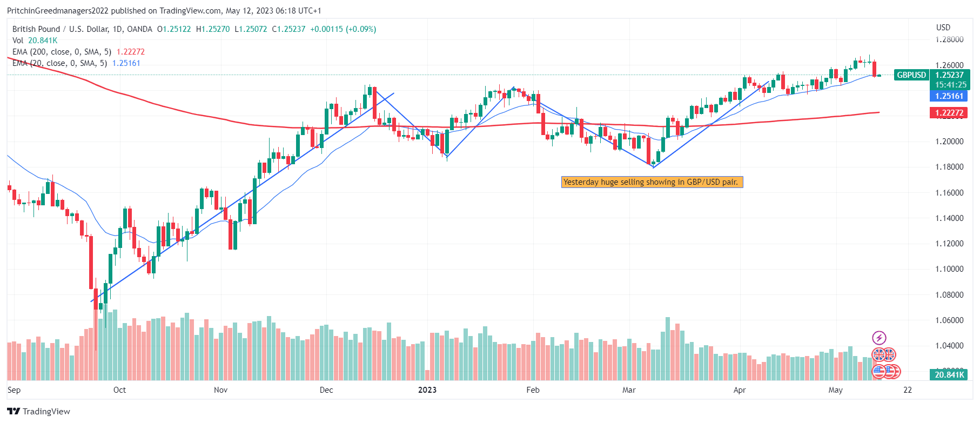Screen dimensions: 980x423
Task: Click the low value L1.25072
Action: pos(251,29)
